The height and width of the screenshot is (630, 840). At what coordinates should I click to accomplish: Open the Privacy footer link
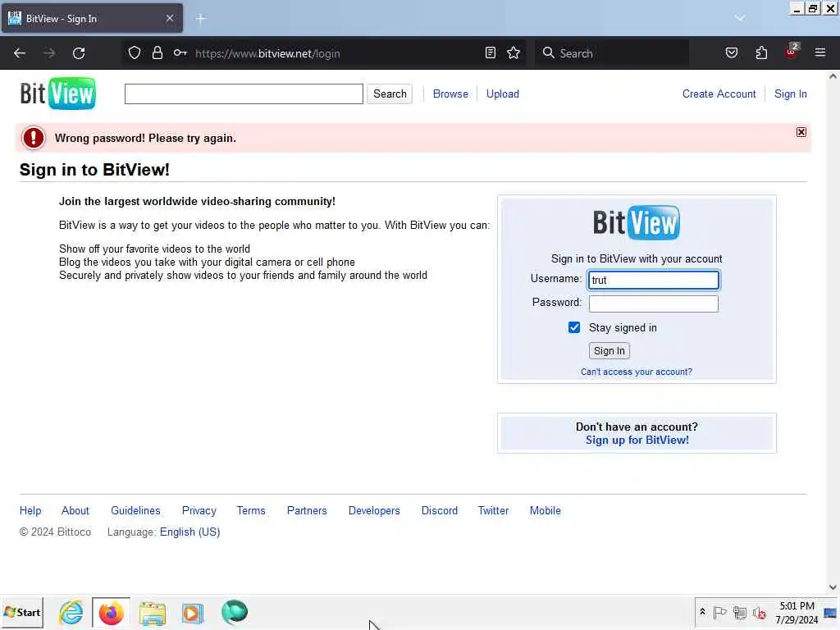(x=199, y=510)
